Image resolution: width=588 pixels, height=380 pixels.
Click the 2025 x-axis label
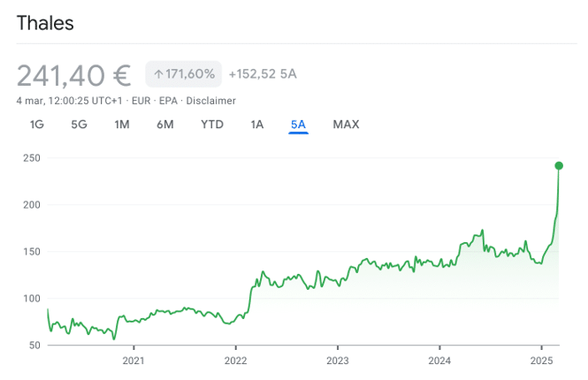pos(541,361)
